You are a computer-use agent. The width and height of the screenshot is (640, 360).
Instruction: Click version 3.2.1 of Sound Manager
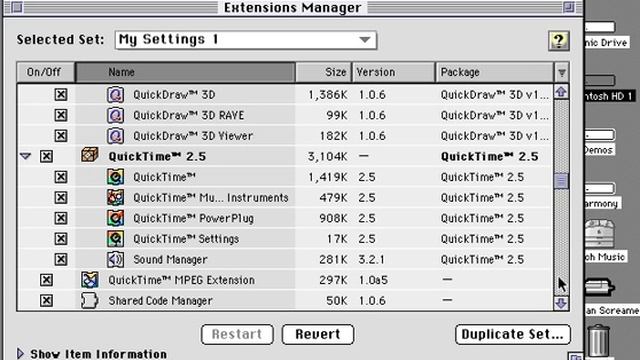(x=371, y=260)
